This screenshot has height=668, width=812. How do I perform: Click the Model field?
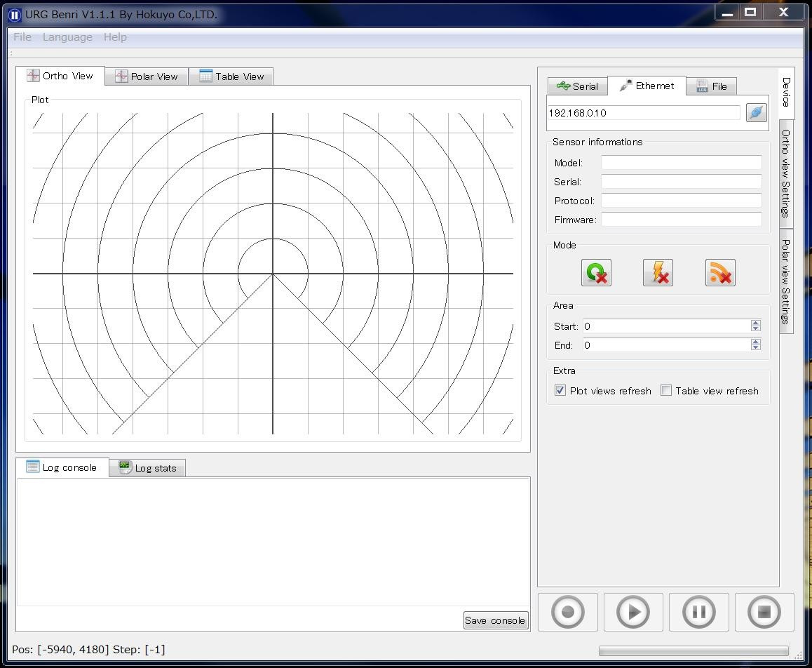681,162
